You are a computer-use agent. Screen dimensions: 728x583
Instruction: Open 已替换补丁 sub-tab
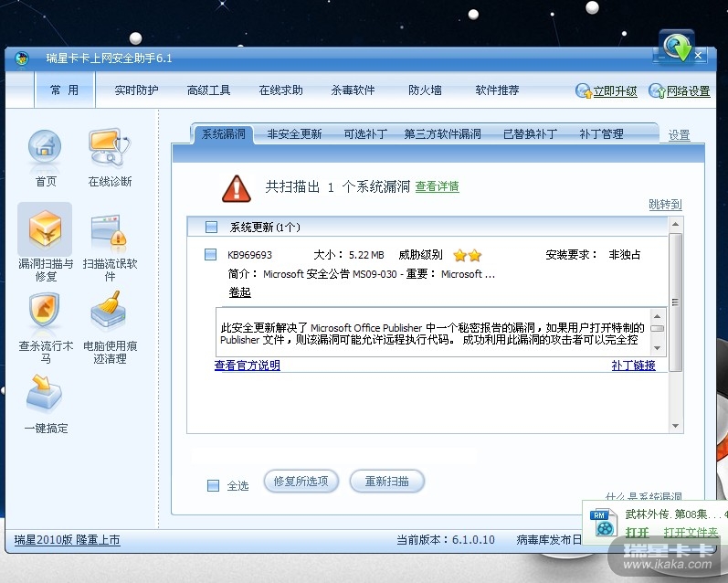point(530,134)
